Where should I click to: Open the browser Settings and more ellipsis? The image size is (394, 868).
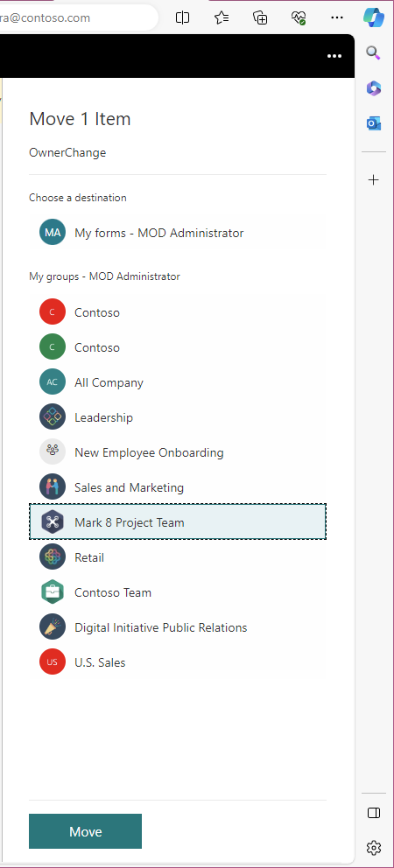[337, 17]
